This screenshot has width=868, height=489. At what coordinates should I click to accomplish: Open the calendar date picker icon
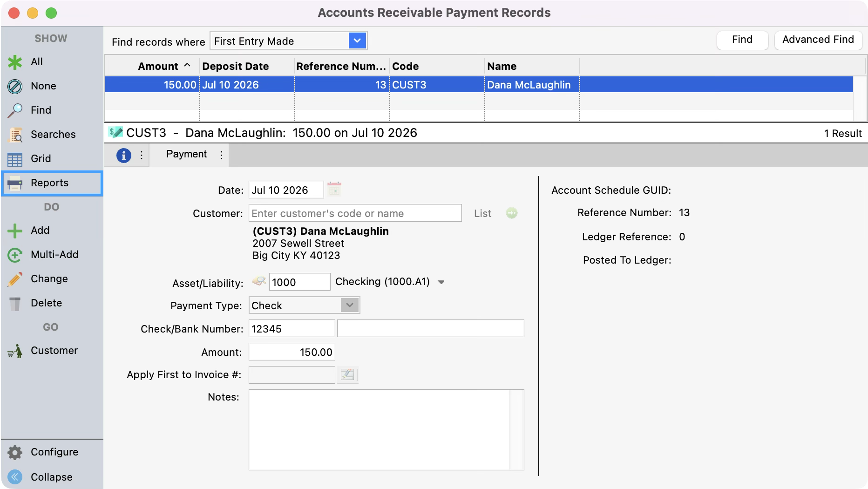click(334, 189)
